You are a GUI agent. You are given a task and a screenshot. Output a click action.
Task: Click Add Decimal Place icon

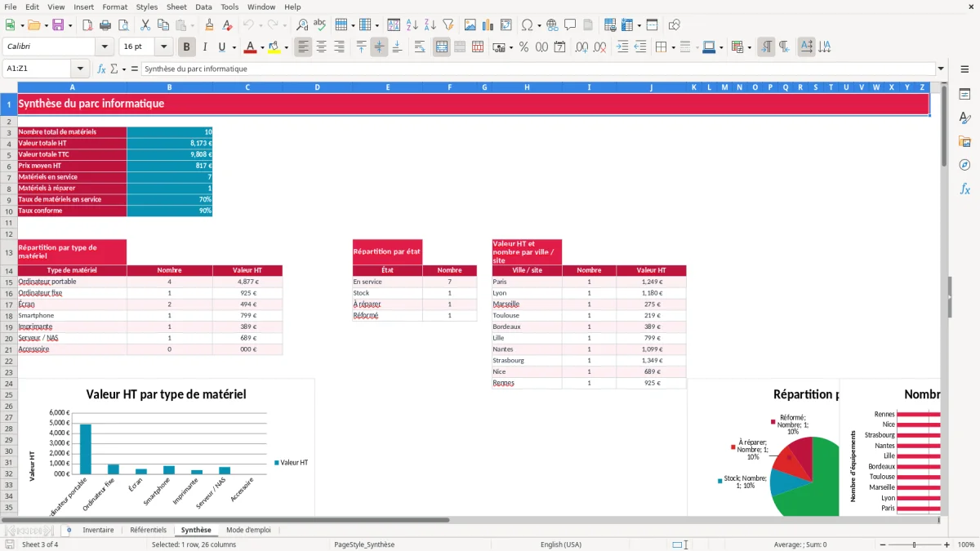pos(583,47)
